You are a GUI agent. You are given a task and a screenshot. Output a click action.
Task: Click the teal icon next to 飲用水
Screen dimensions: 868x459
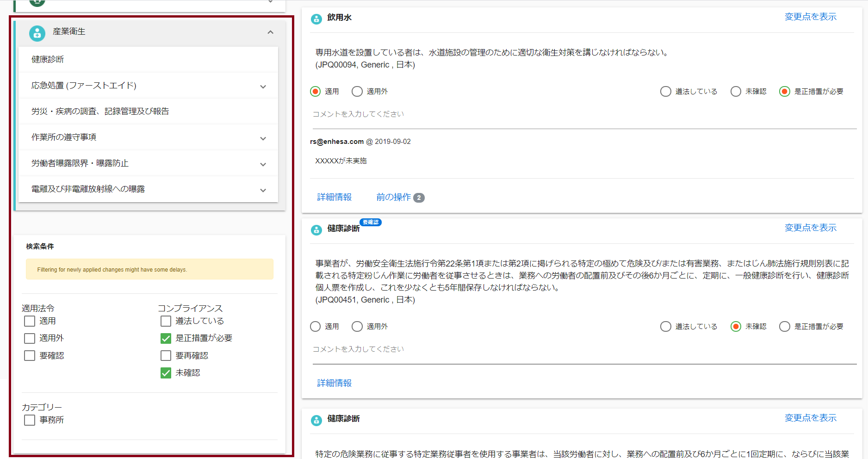316,19
